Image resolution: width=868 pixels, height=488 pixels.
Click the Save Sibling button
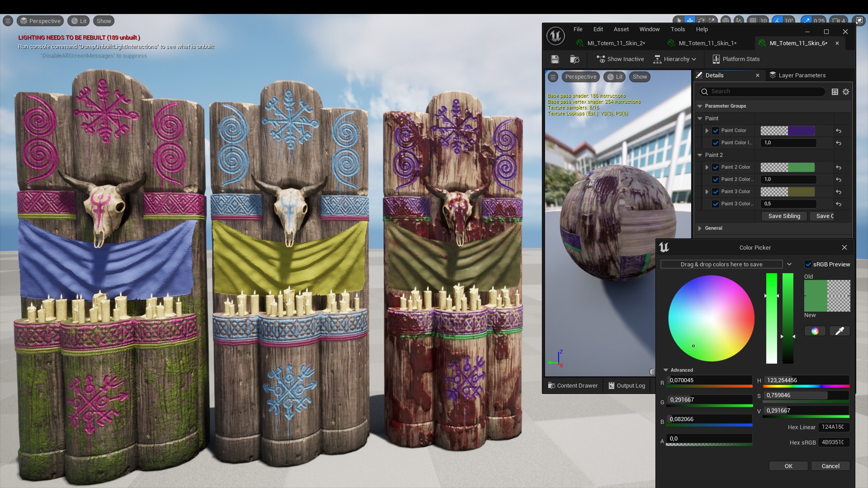784,216
